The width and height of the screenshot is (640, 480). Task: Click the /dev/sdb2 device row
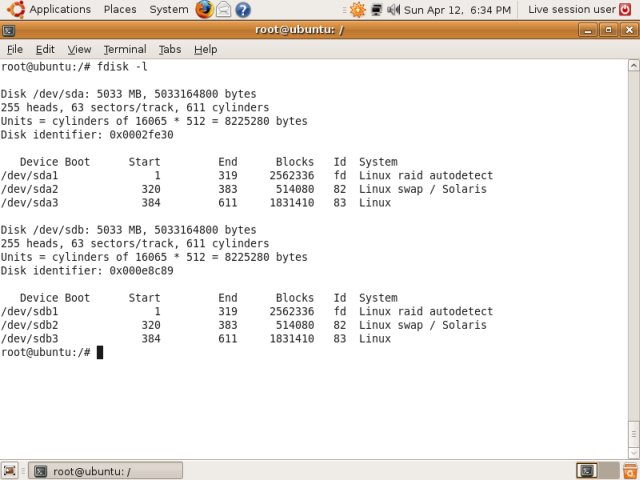[x=243, y=325]
